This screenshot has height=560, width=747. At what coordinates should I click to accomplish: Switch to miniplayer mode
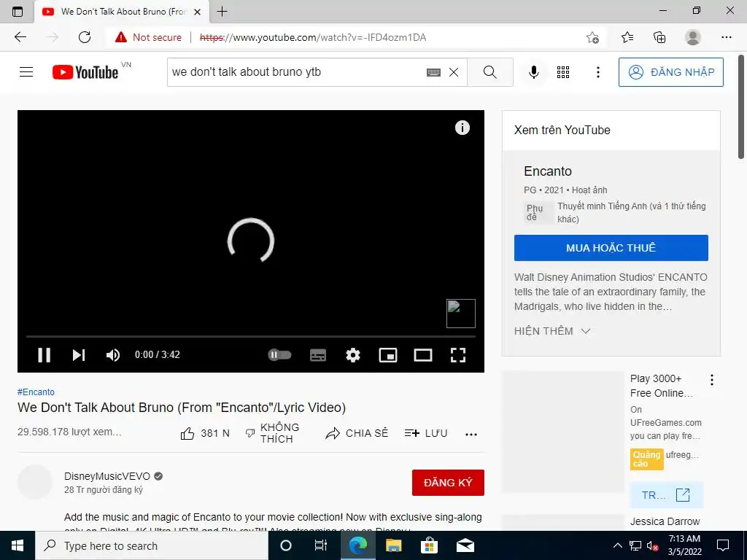click(x=388, y=355)
